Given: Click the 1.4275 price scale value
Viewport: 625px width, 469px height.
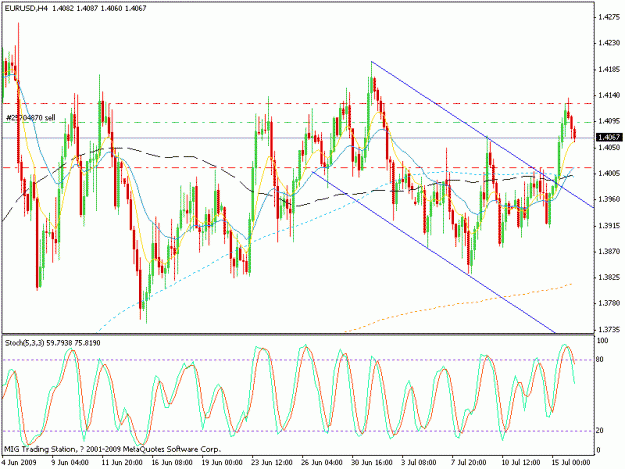Looking at the screenshot, I should [x=609, y=17].
